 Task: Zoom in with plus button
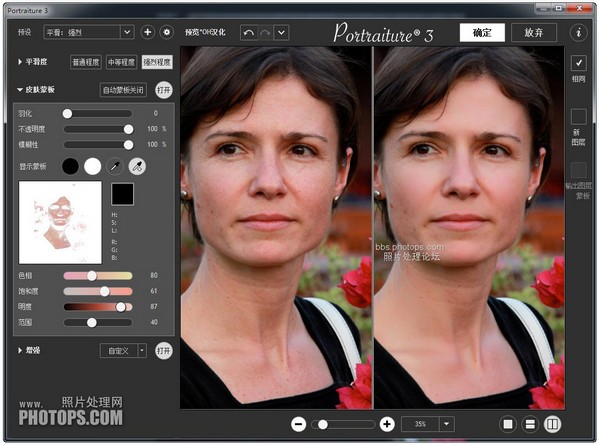coord(387,424)
